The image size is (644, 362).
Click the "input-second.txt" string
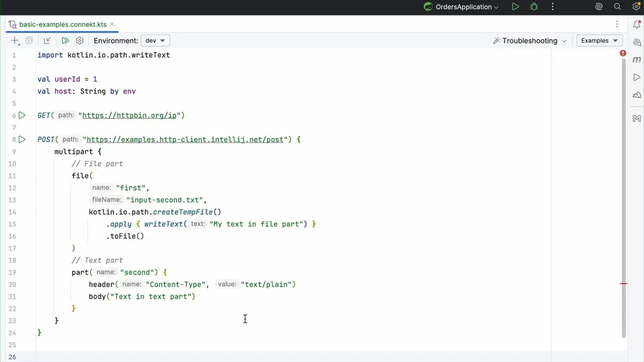click(x=164, y=200)
